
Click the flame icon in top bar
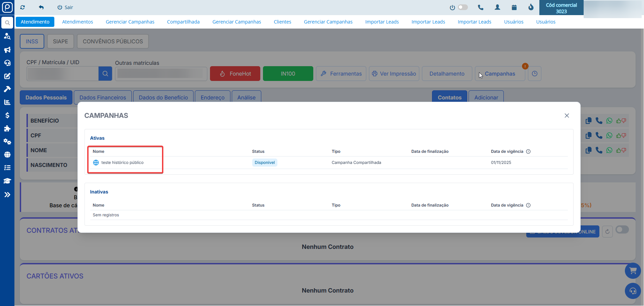click(x=531, y=7)
